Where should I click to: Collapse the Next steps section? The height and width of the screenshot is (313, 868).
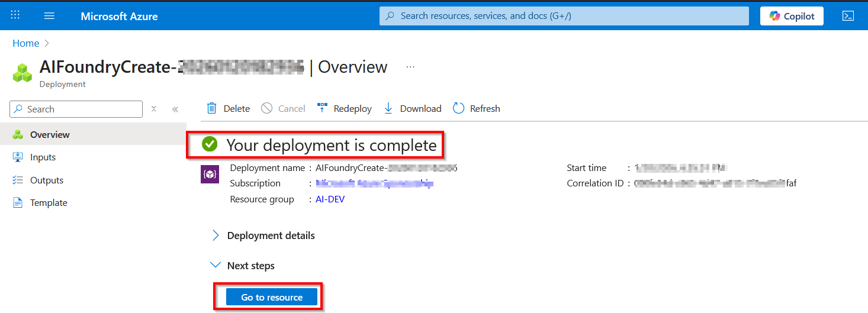tap(216, 266)
